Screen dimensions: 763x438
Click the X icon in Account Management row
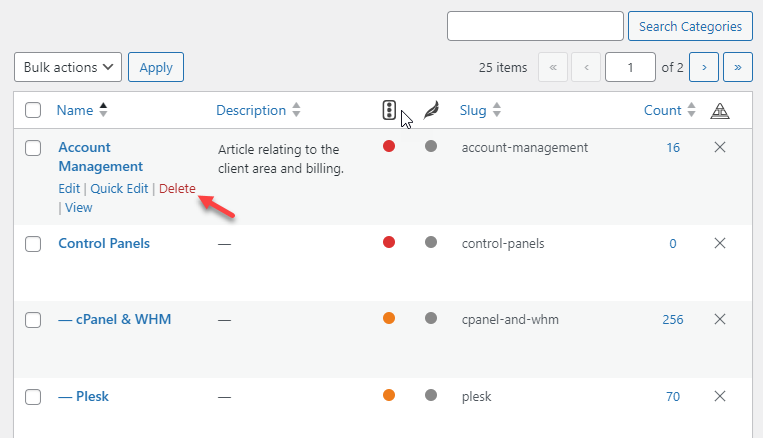pos(720,147)
